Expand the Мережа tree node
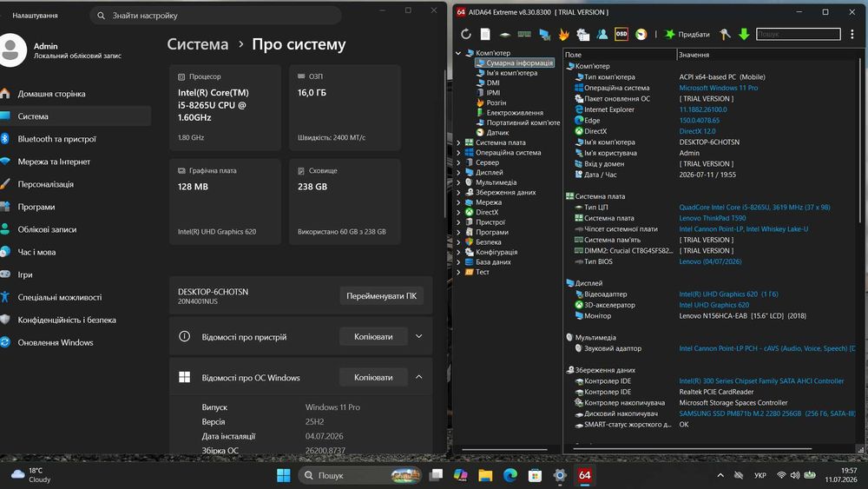This screenshot has height=489, width=868. pos(458,202)
